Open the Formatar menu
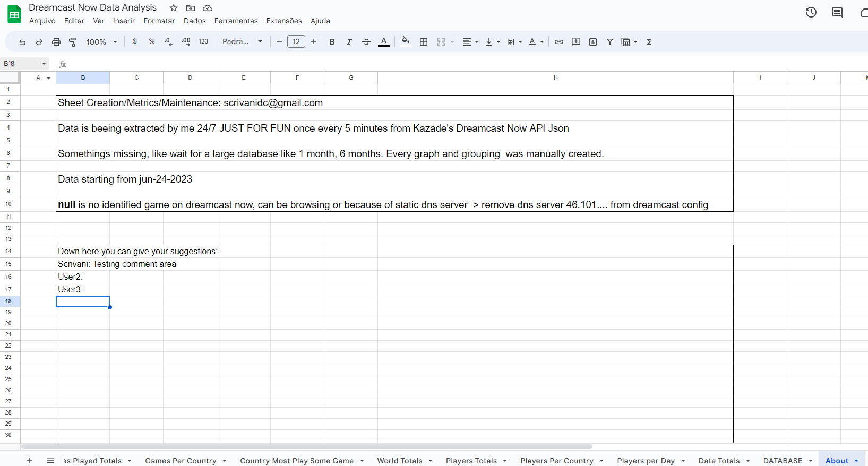This screenshot has width=868, height=466. pyautogui.click(x=159, y=21)
